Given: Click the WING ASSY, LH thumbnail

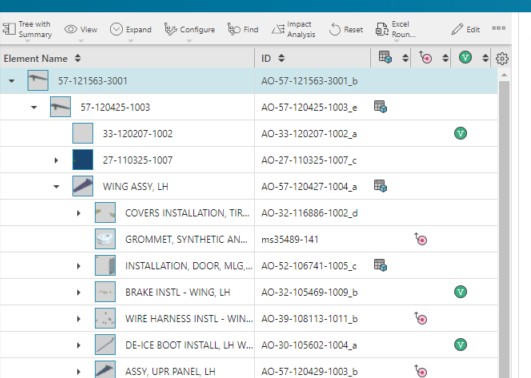Looking at the screenshot, I should (83, 186).
